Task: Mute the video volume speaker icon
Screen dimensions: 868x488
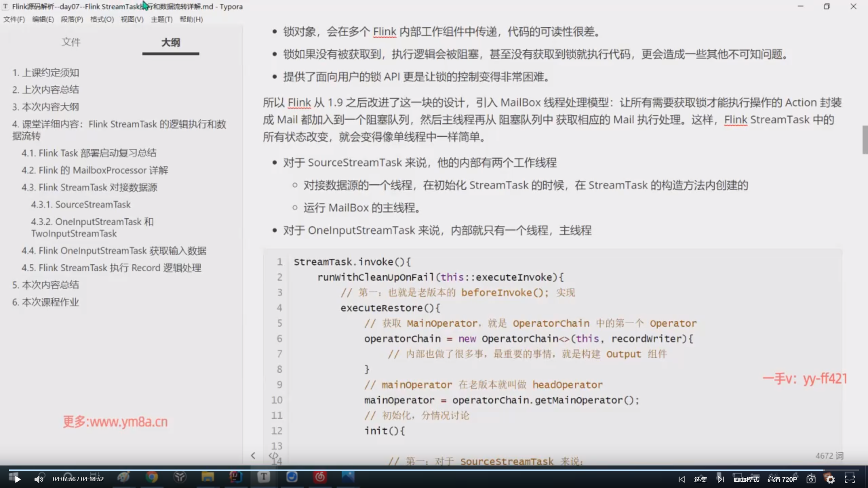Action: pyautogui.click(x=39, y=479)
